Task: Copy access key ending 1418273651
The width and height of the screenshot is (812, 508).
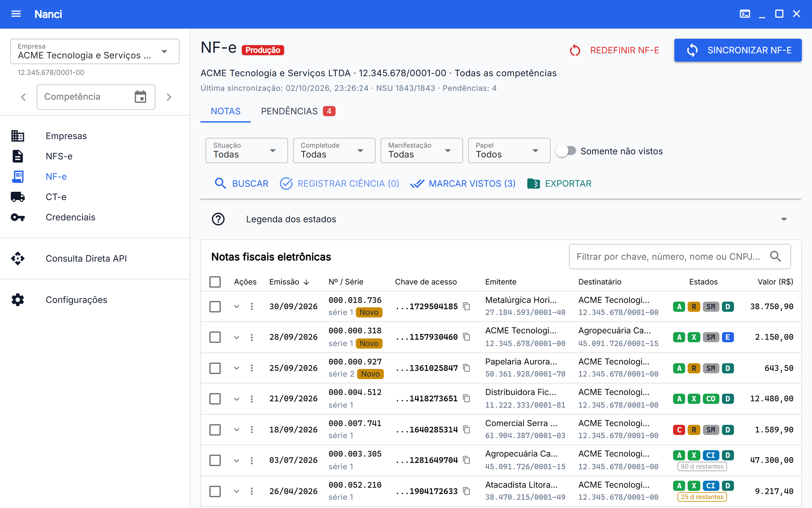Action: coord(466,398)
